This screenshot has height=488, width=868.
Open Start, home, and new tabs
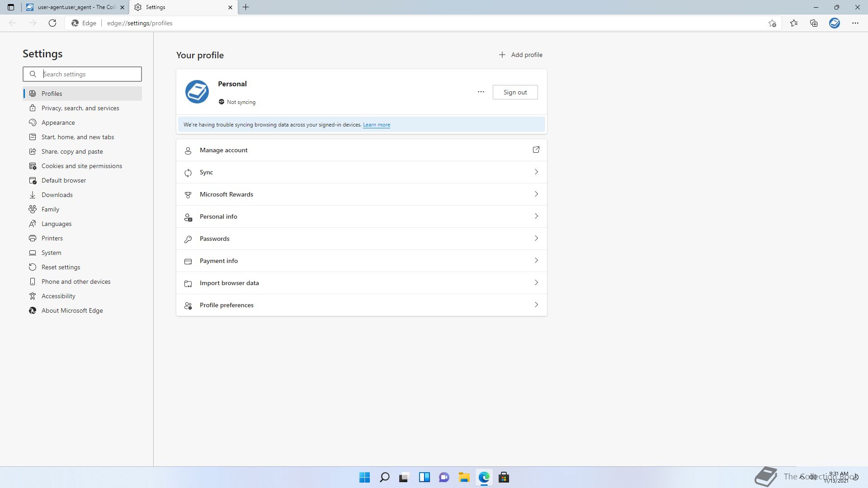(x=82, y=137)
